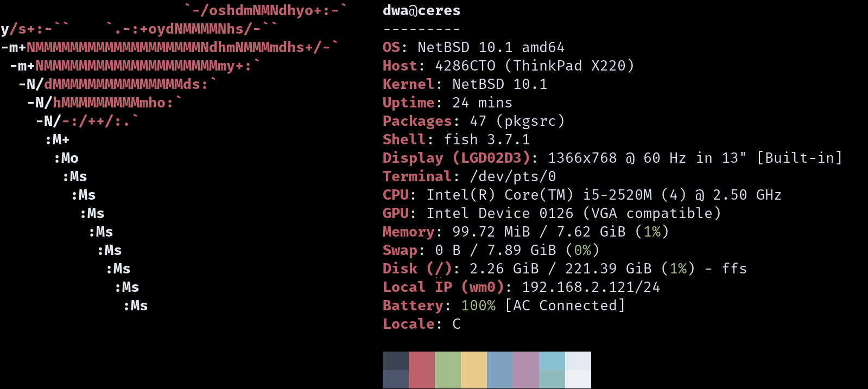Click the red color block
The width and height of the screenshot is (868, 389).
(422, 370)
